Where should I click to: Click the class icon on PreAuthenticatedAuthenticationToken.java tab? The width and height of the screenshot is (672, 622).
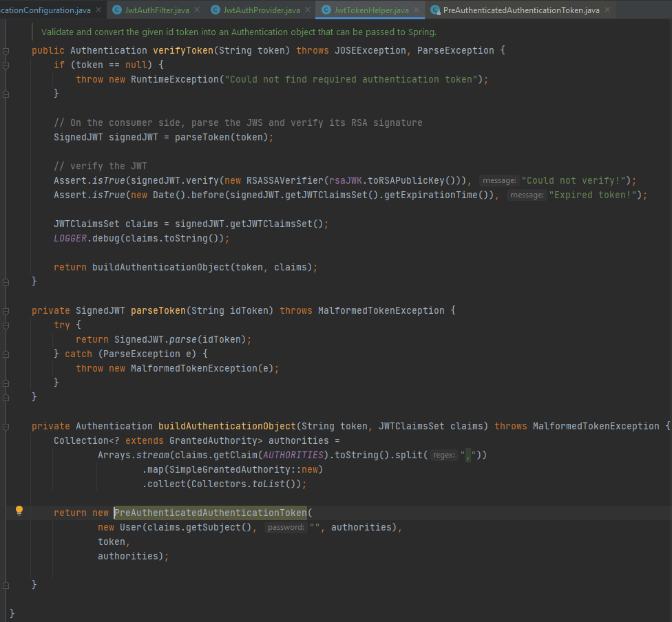click(434, 10)
